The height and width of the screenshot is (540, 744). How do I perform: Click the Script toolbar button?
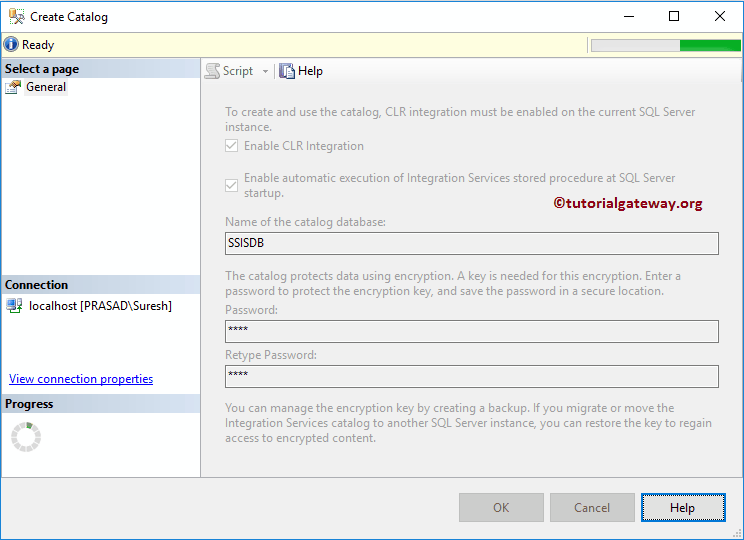point(231,71)
